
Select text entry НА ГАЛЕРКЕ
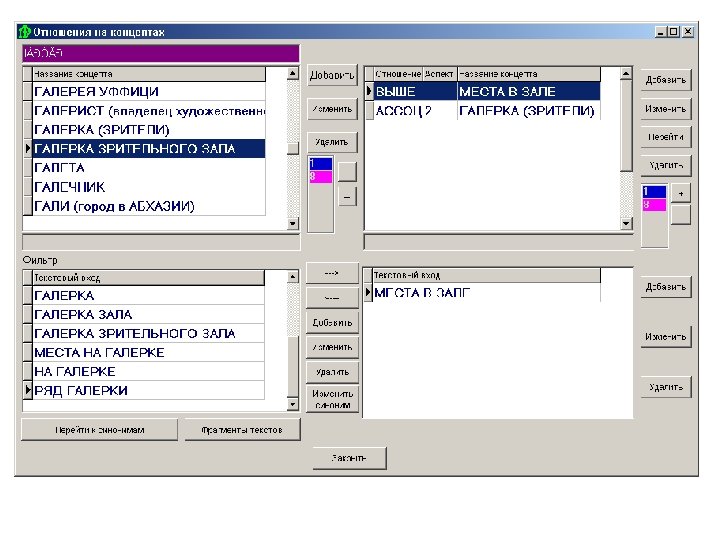tap(148, 371)
